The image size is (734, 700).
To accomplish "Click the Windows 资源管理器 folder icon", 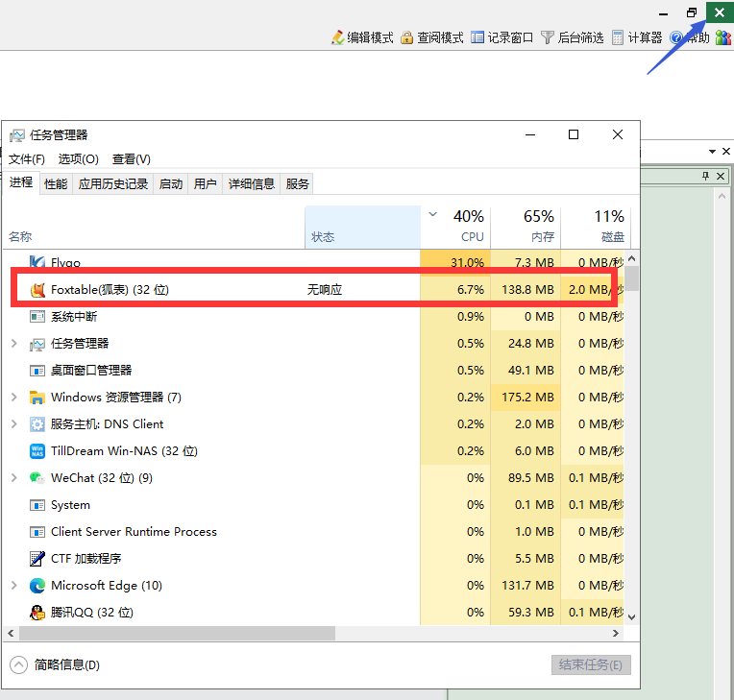I will pyautogui.click(x=37, y=398).
